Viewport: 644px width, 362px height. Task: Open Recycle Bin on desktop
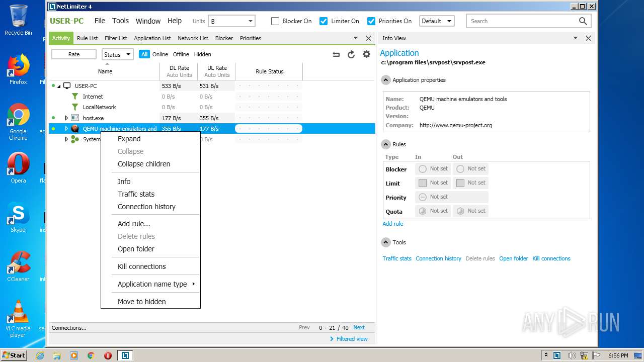point(18,20)
